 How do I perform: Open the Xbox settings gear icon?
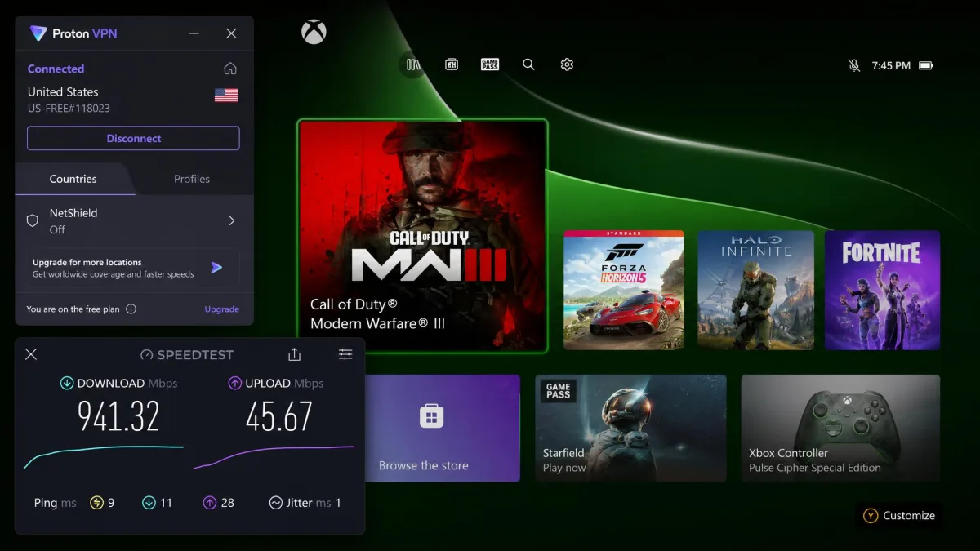pos(567,64)
